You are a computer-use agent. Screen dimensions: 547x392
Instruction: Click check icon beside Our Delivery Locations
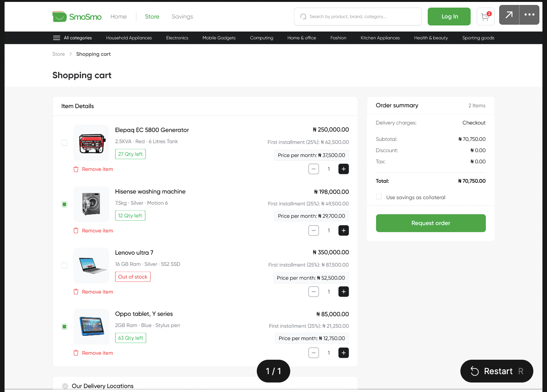coord(65,386)
